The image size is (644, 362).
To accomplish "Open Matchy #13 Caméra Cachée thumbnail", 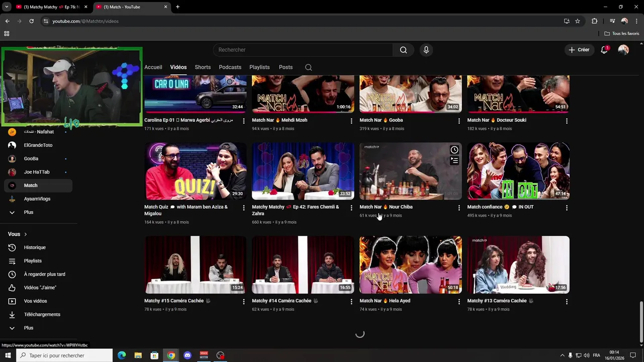I will [x=518, y=265].
